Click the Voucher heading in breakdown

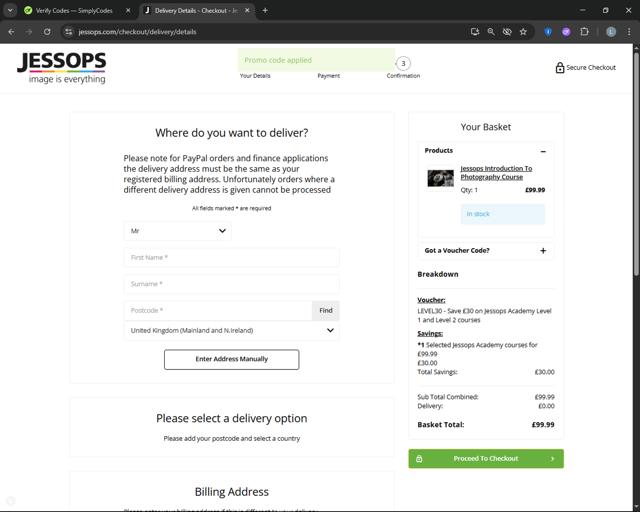coord(431,300)
